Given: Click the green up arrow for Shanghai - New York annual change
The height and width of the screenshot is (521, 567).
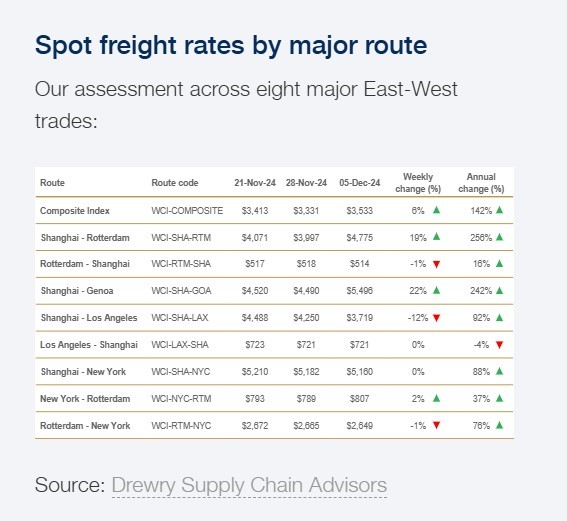Looking at the screenshot, I should pos(499,371).
